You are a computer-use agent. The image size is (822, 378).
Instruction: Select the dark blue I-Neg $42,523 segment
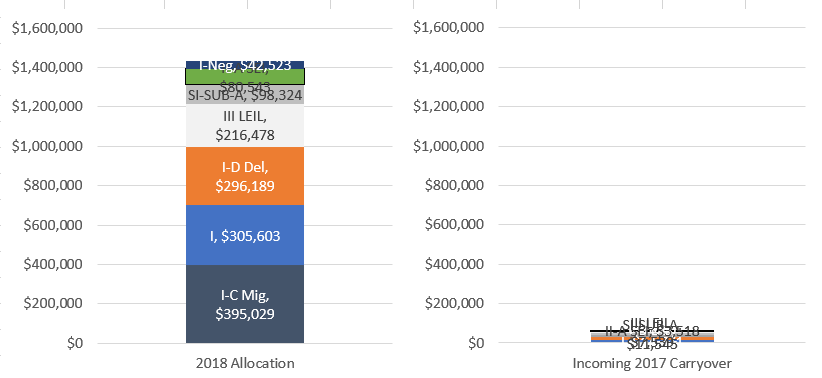pos(245,64)
